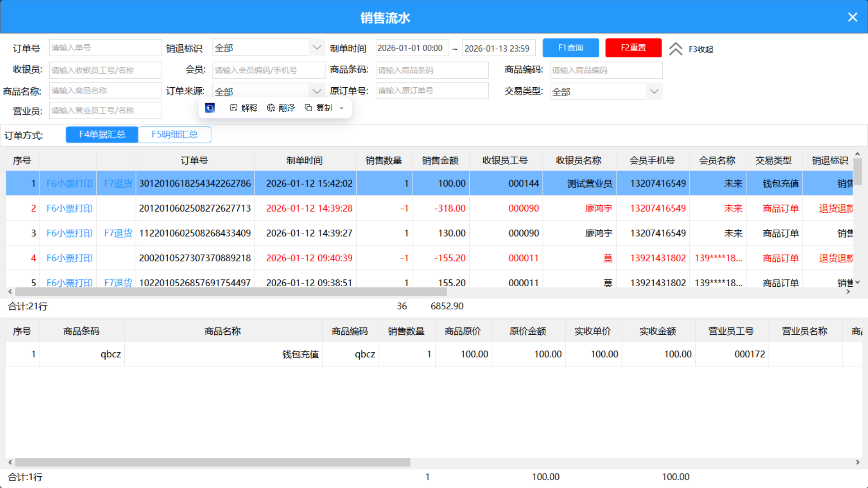Image resolution: width=868 pixels, height=488 pixels.
Task: Click the 复制 copy option in the popup
Action: pos(318,108)
